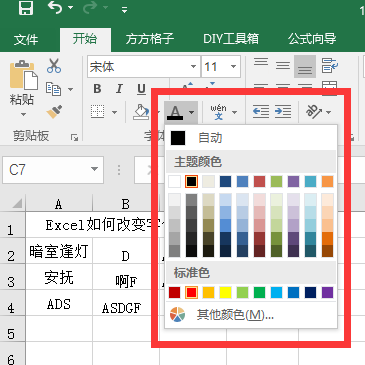This screenshot has height=365, width=365.
Task: Click the Undo arrow icon
Action: pyautogui.click(x=55, y=7)
